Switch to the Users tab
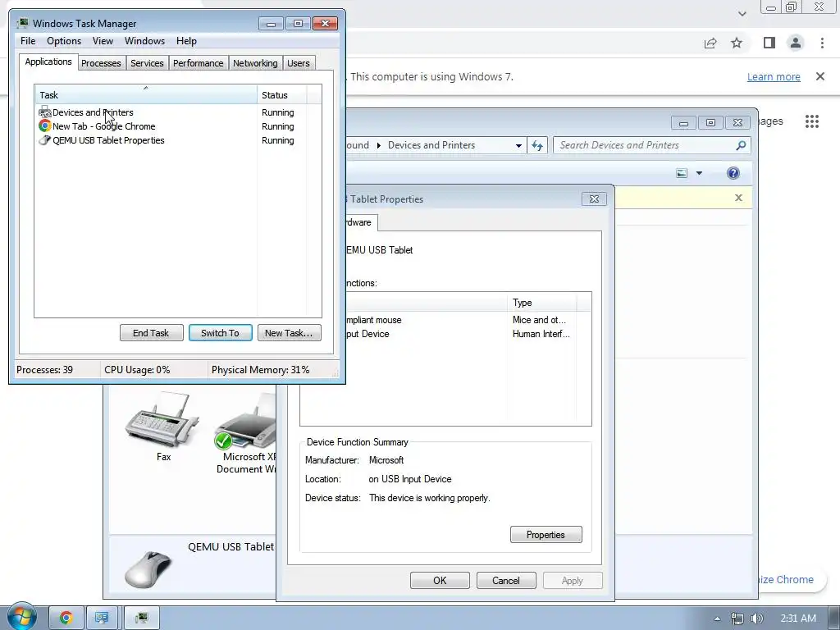 coord(299,63)
